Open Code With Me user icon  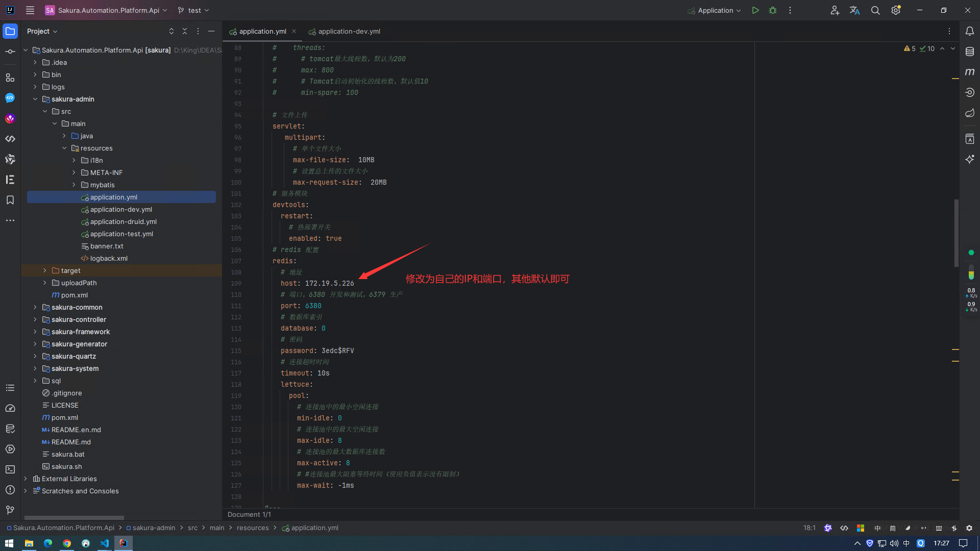click(835, 10)
